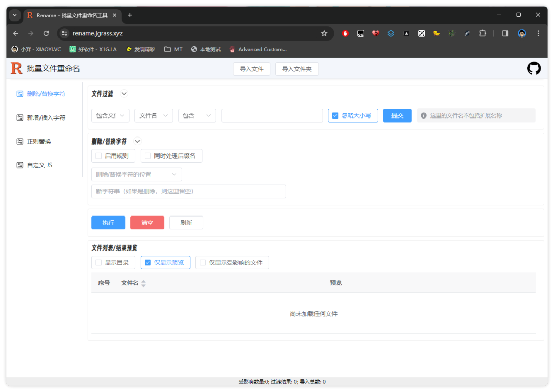
Task: Open the 本地测试 bookmark
Action: tap(206, 49)
